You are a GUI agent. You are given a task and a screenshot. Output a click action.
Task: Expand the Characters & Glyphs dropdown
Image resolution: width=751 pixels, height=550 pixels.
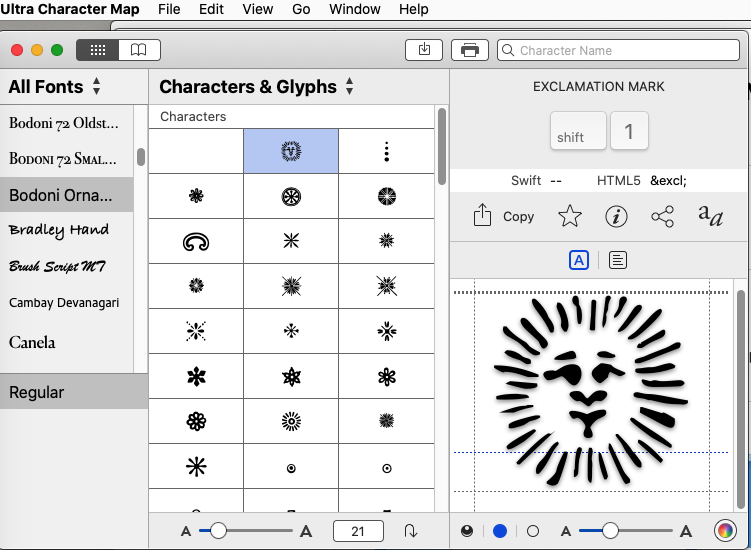(257, 87)
